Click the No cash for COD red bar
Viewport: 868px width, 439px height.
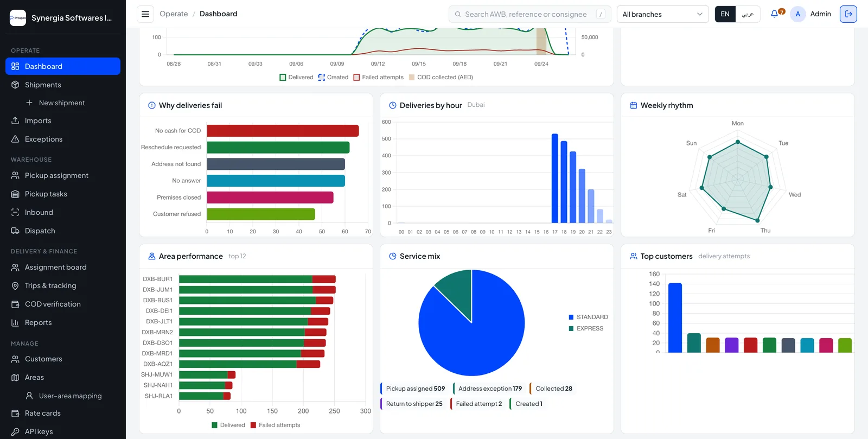(x=283, y=131)
